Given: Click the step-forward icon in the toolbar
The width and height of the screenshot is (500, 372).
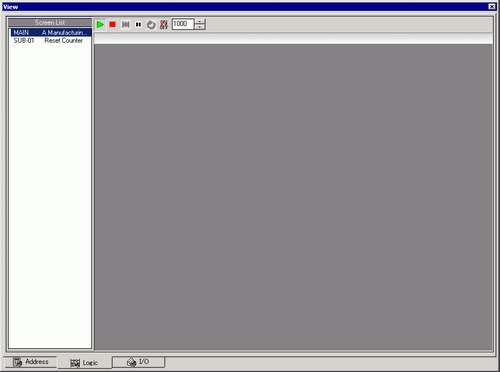Looking at the screenshot, I should tap(125, 24).
